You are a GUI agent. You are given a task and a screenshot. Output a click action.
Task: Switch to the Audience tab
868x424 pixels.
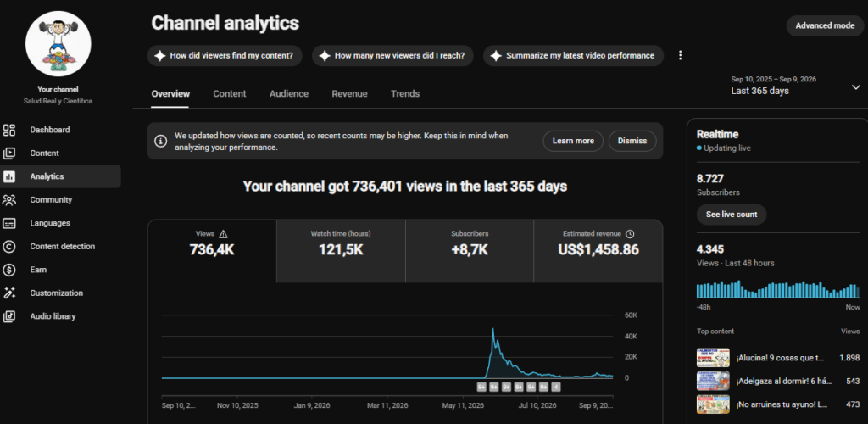[289, 93]
